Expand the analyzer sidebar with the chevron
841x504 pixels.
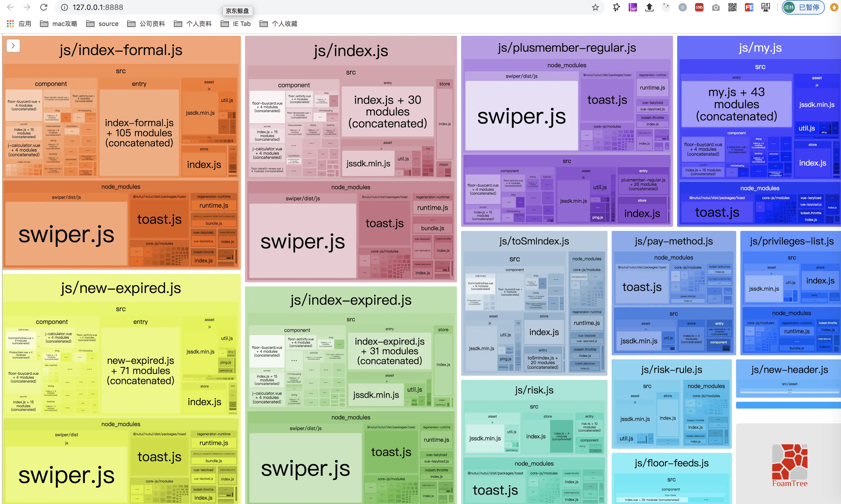click(x=13, y=46)
